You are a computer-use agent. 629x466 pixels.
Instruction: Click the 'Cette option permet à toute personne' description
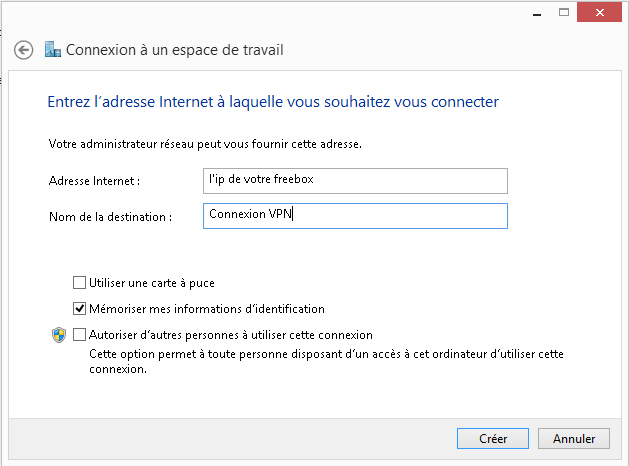[x=326, y=361]
